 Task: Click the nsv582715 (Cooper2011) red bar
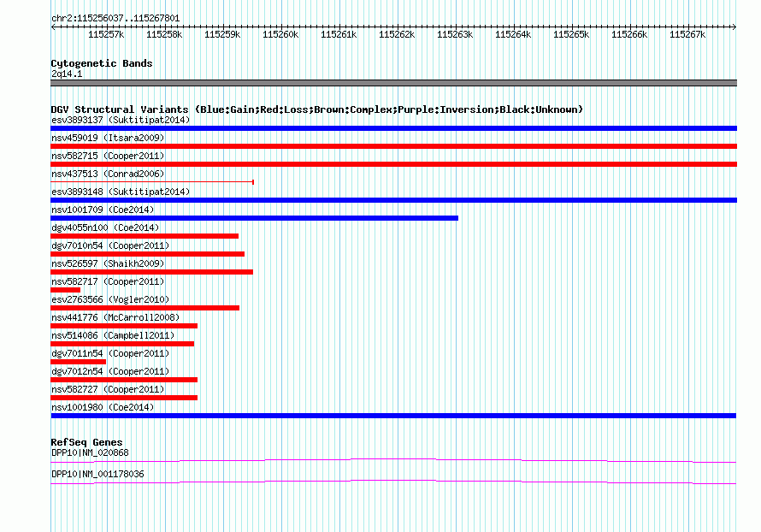393,164
